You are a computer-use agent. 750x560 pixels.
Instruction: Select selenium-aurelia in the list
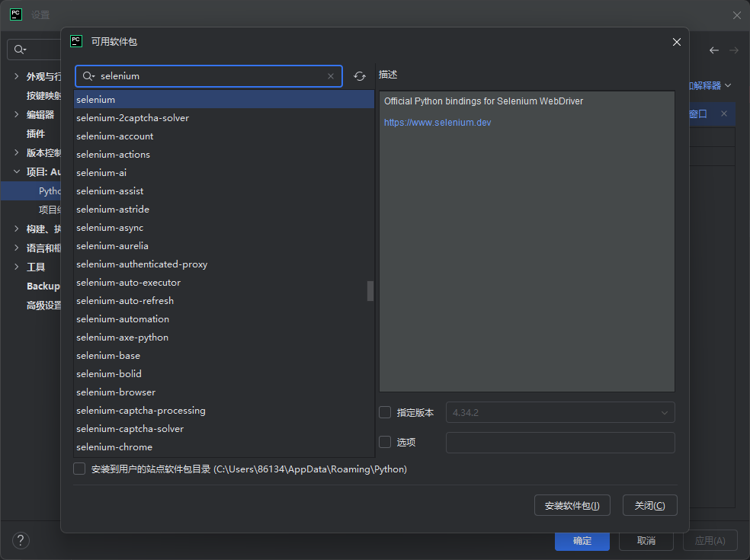tap(224, 246)
